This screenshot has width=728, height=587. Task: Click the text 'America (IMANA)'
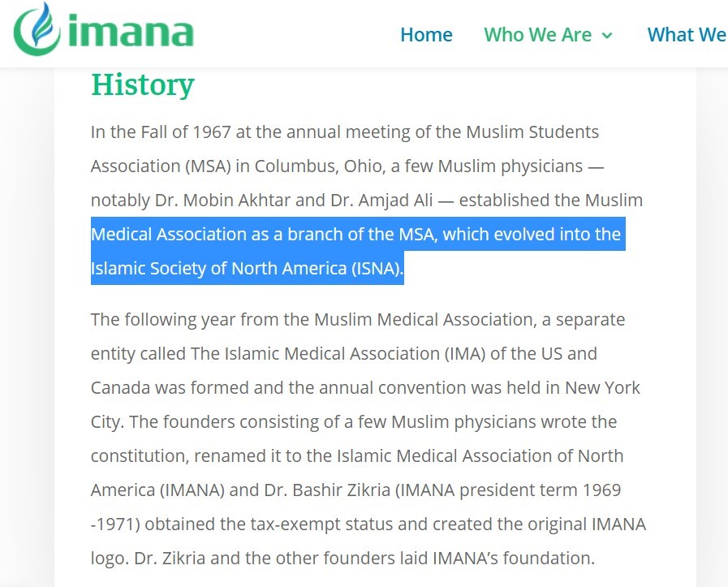pos(158,490)
